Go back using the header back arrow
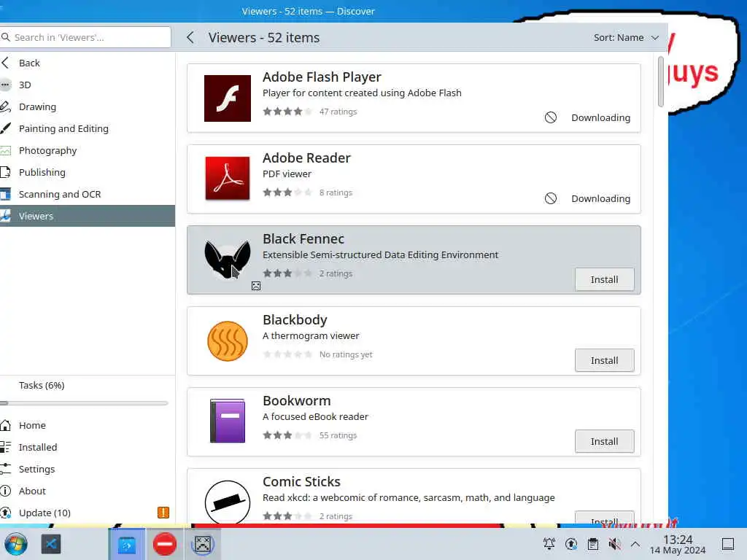 pyautogui.click(x=190, y=37)
